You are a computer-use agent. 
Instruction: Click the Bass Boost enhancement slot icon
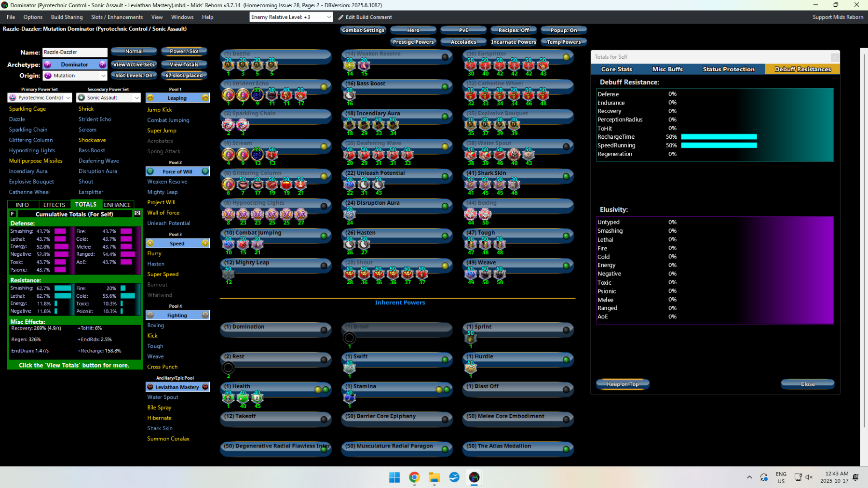[x=350, y=95]
